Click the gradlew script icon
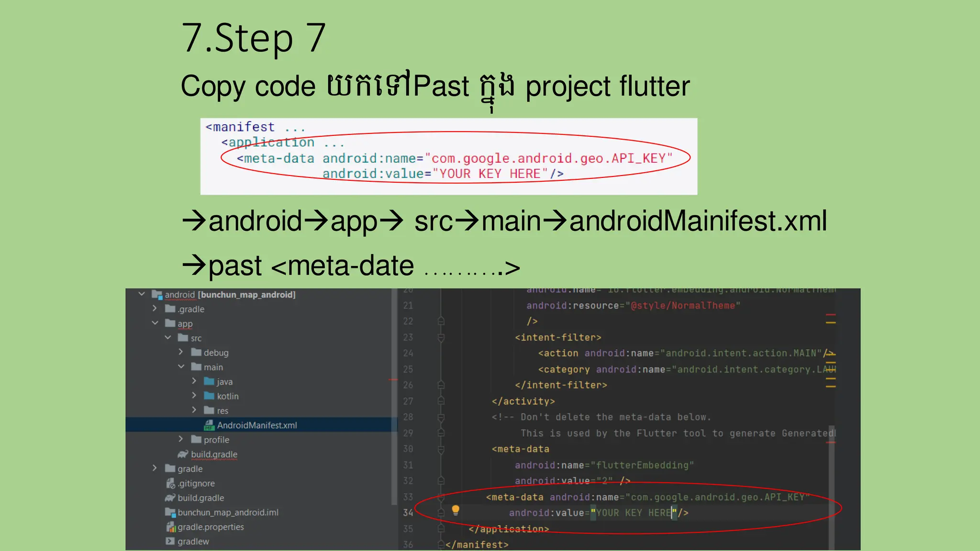 170,541
